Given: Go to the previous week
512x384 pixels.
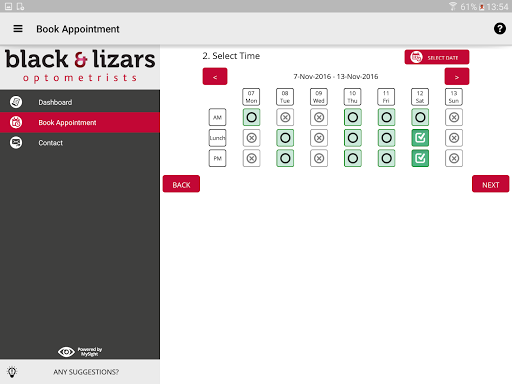Looking at the screenshot, I should 215,77.
